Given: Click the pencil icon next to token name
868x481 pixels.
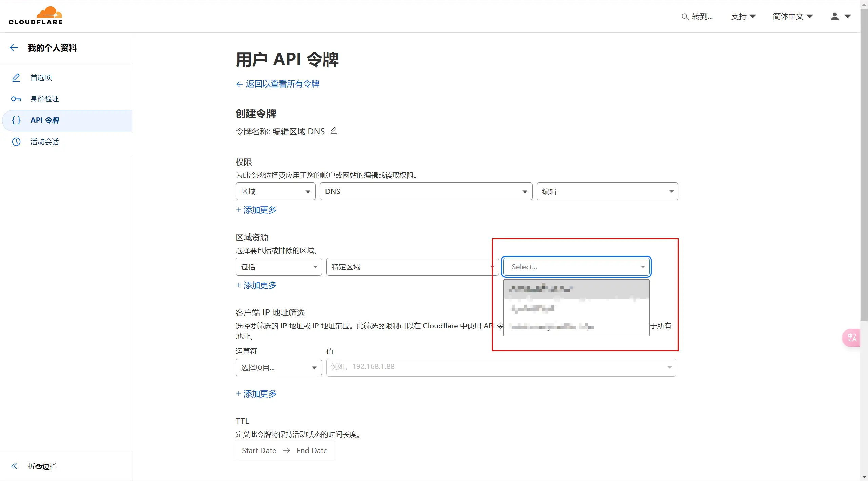Looking at the screenshot, I should 334,131.
